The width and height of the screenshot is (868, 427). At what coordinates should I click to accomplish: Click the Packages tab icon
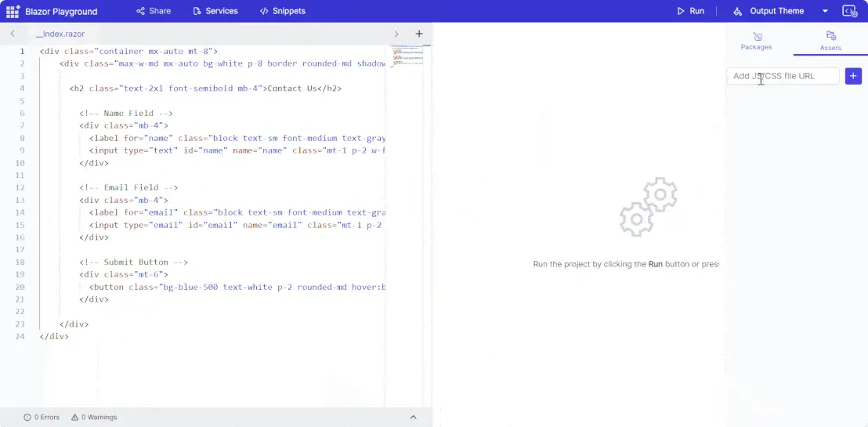click(758, 37)
